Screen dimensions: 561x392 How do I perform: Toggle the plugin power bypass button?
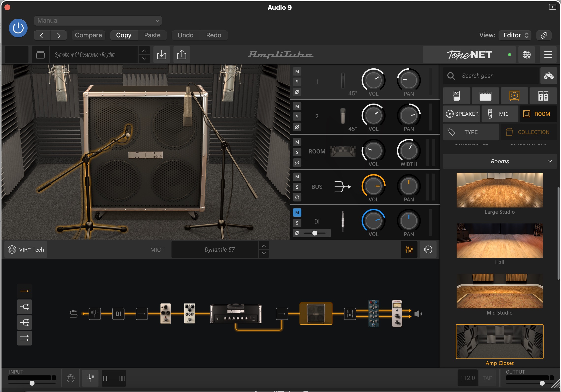coord(18,28)
